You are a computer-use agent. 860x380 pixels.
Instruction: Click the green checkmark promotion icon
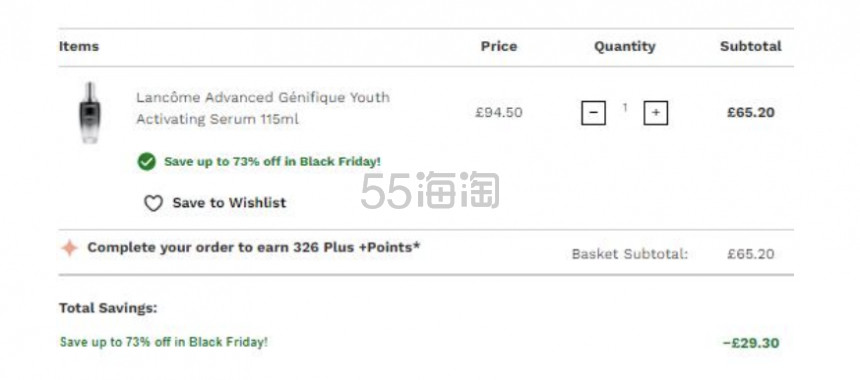click(x=146, y=162)
